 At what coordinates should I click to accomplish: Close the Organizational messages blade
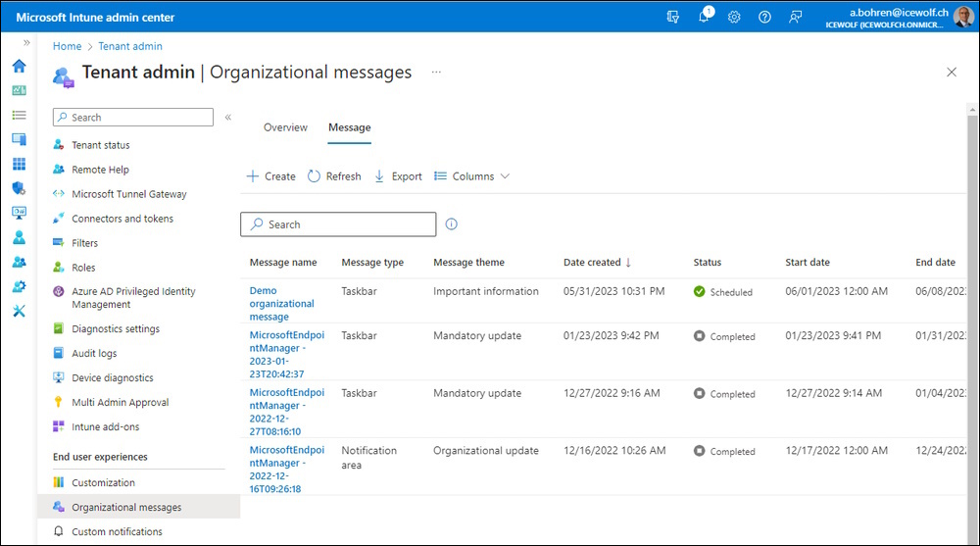(952, 72)
